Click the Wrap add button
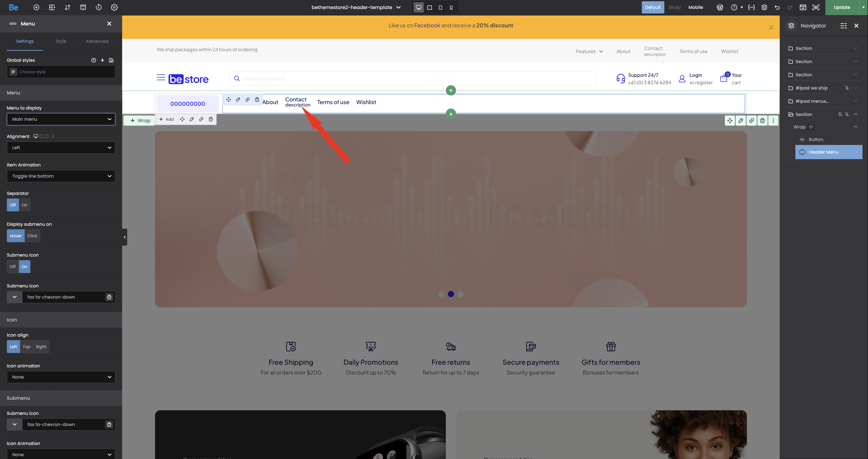 click(140, 121)
